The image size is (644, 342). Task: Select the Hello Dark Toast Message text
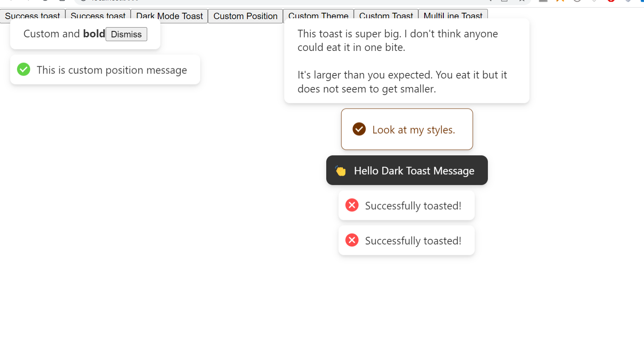pos(414,171)
